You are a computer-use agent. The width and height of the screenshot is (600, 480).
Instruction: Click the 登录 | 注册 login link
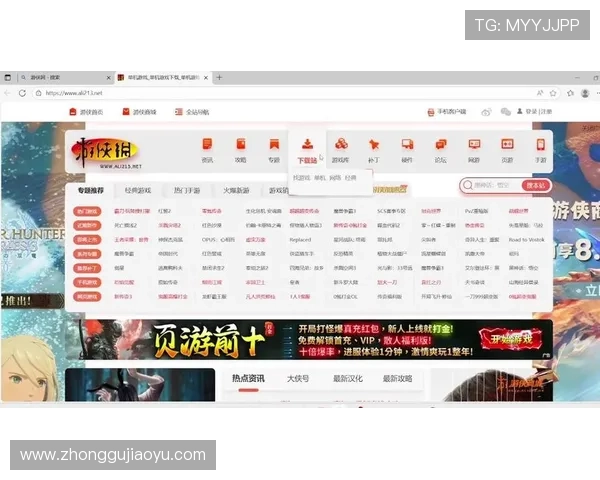[534, 111]
